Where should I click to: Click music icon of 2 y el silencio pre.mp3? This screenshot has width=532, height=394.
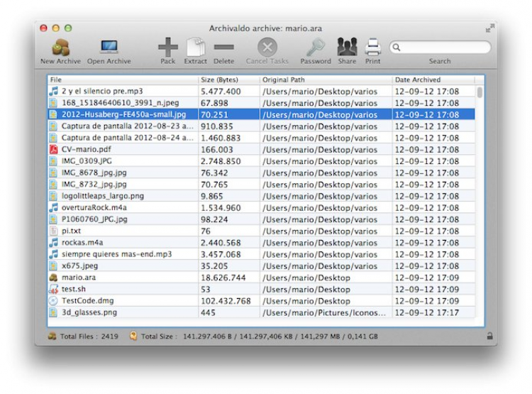point(53,91)
